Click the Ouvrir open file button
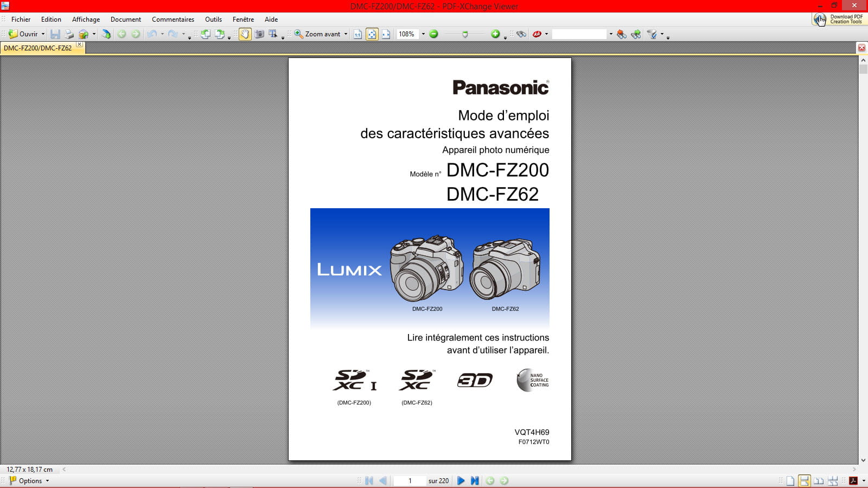 coord(23,34)
